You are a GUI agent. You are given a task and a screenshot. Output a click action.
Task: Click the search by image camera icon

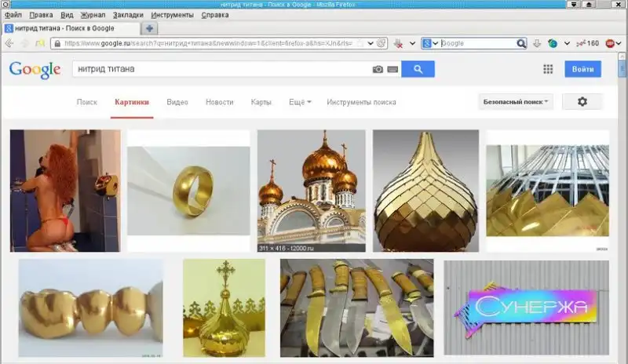(x=378, y=69)
